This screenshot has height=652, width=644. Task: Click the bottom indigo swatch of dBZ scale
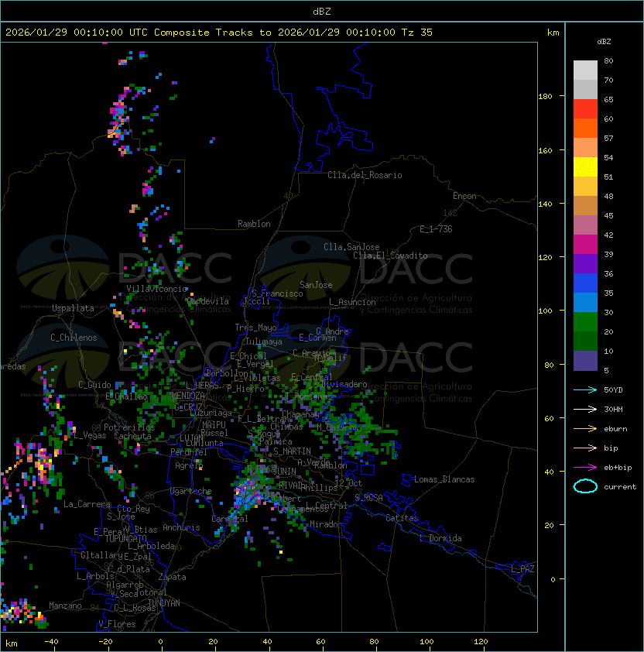585,361
